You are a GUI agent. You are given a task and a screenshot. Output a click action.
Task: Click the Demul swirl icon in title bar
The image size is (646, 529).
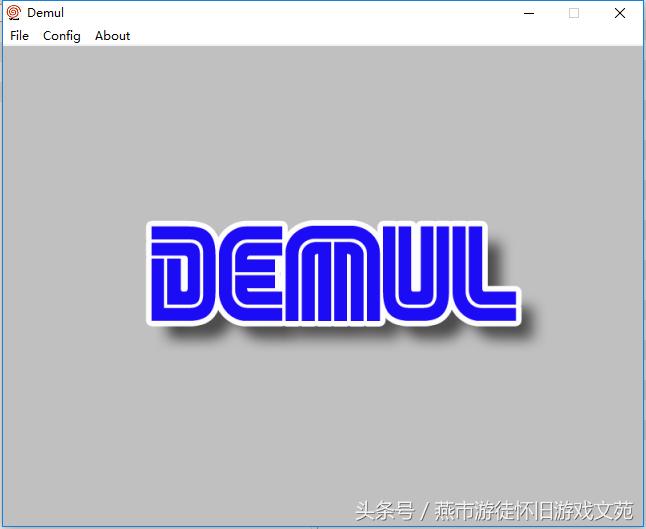point(14,13)
